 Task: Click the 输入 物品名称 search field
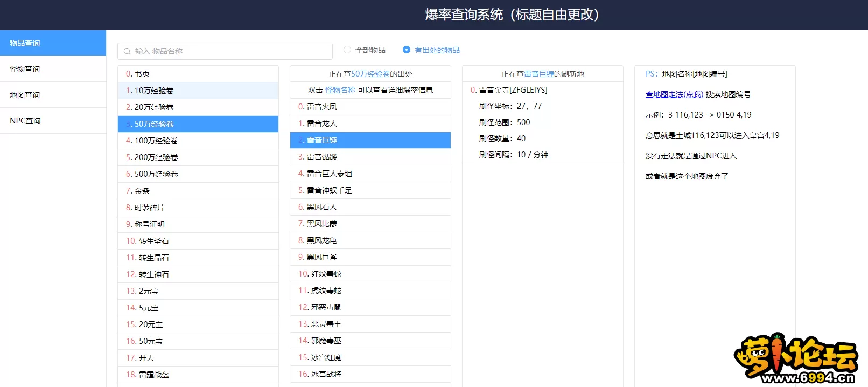225,51
